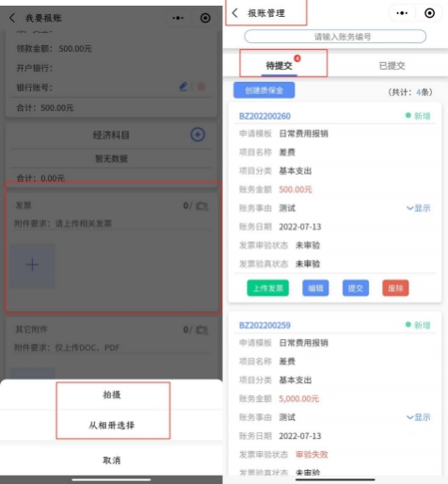Tap the camera icon in 其它附件 section
This screenshot has height=484, width=448.
pos(201,330)
